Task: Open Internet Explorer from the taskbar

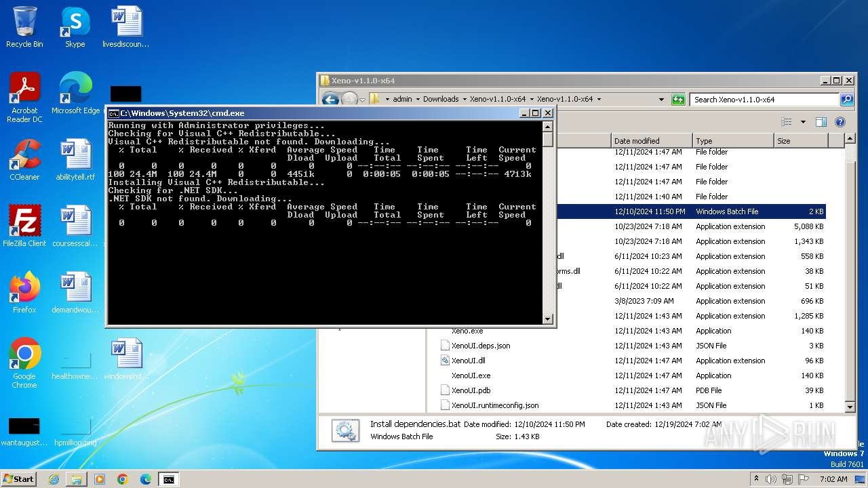Action: point(54,479)
